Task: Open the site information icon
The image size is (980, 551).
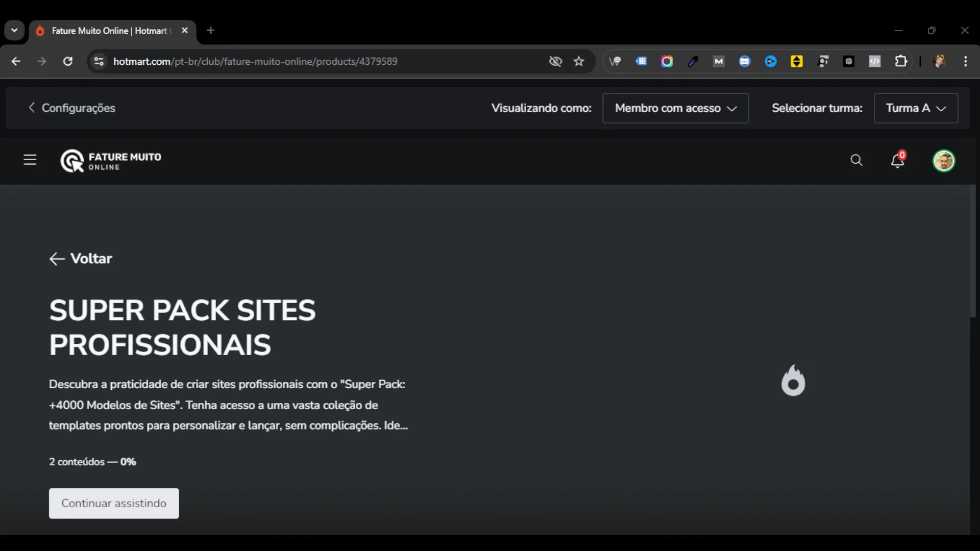Action: [x=99, y=61]
